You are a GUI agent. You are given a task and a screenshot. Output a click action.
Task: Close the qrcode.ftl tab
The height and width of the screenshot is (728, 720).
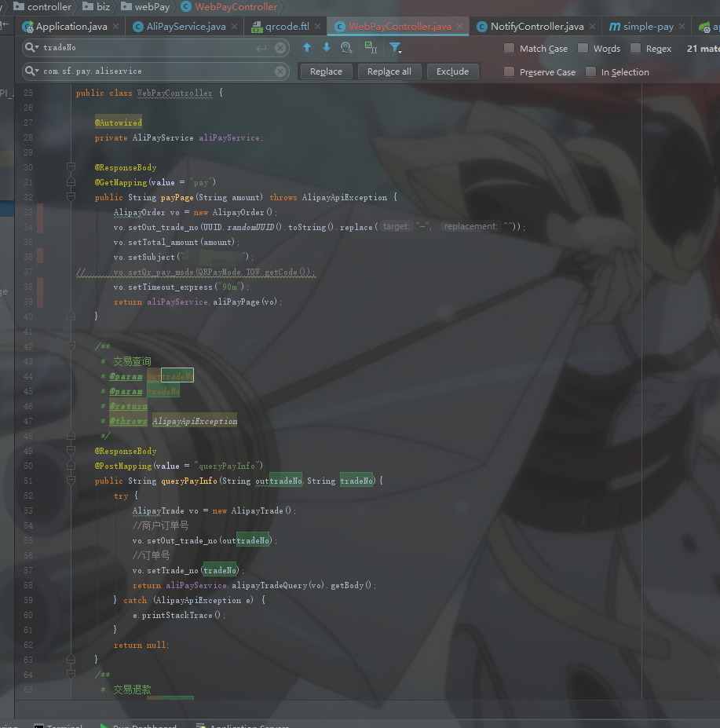317,27
